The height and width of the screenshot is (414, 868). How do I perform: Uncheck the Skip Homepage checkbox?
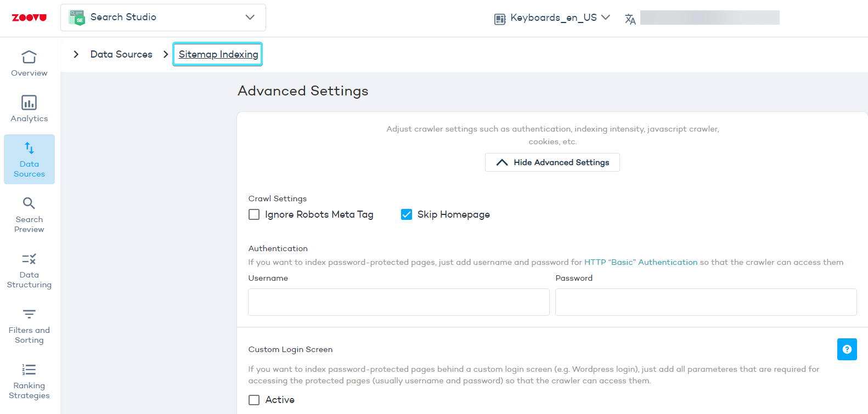click(407, 214)
